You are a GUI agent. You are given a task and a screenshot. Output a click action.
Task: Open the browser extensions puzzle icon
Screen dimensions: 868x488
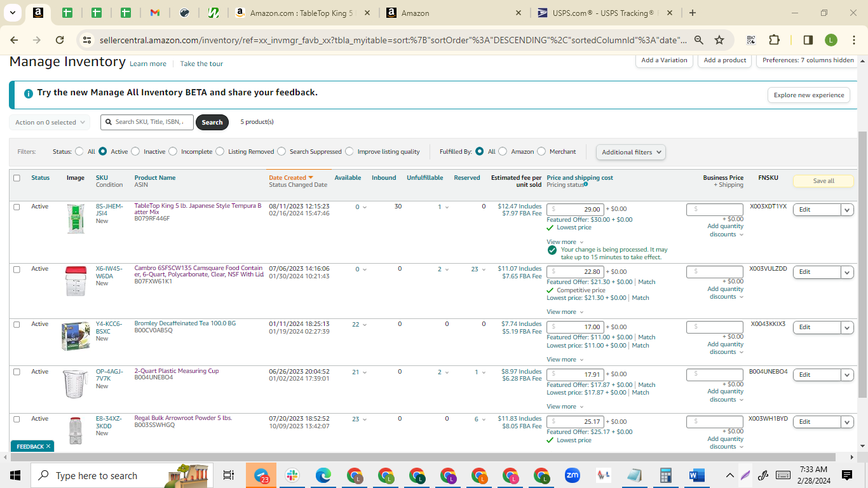[x=774, y=40]
